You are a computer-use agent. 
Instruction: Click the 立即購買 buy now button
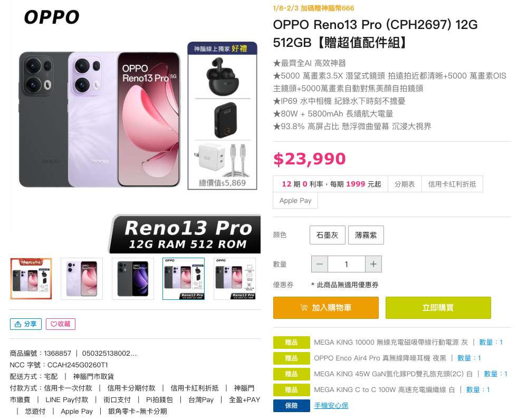438,308
